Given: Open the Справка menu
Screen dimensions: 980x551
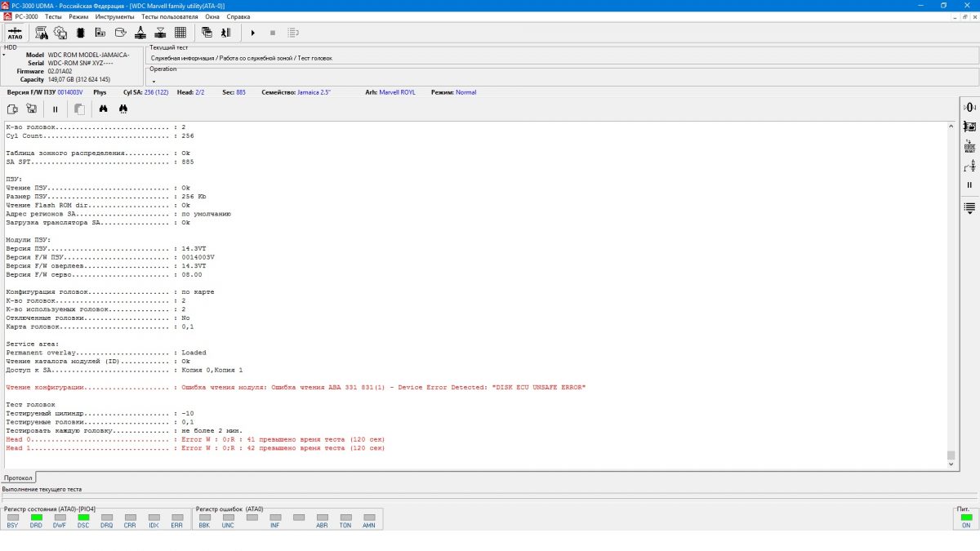Looking at the screenshot, I should (x=238, y=16).
